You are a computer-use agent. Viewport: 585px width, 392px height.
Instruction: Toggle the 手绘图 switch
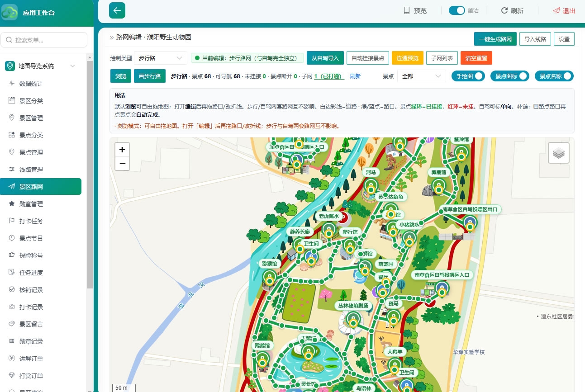click(468, 76)
